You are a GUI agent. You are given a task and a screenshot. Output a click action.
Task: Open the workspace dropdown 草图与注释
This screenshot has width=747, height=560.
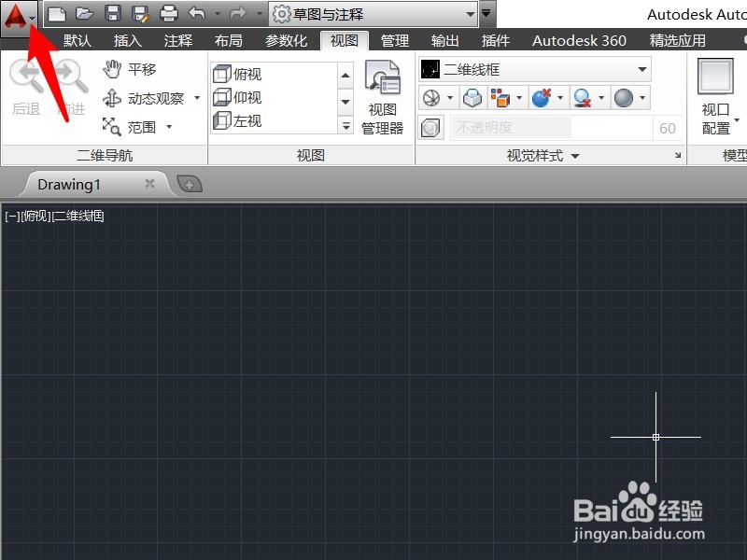[373, 14]
